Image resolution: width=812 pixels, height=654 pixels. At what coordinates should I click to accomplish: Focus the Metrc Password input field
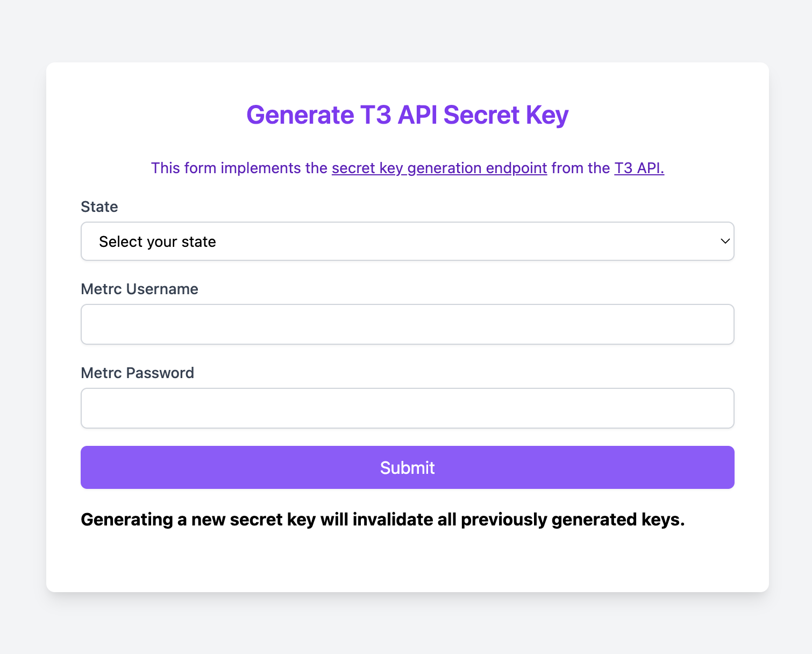tap(407, 408)
